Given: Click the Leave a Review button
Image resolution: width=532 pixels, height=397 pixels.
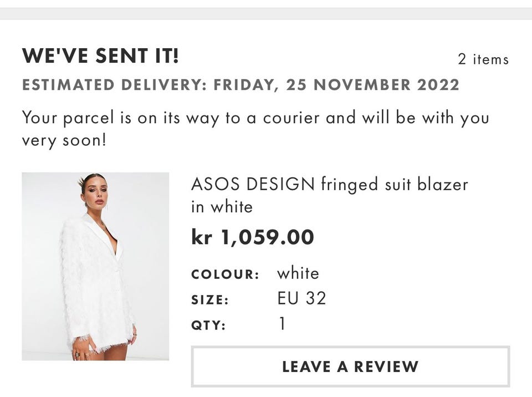Looking at the screenshot, I should click(350, 367).
